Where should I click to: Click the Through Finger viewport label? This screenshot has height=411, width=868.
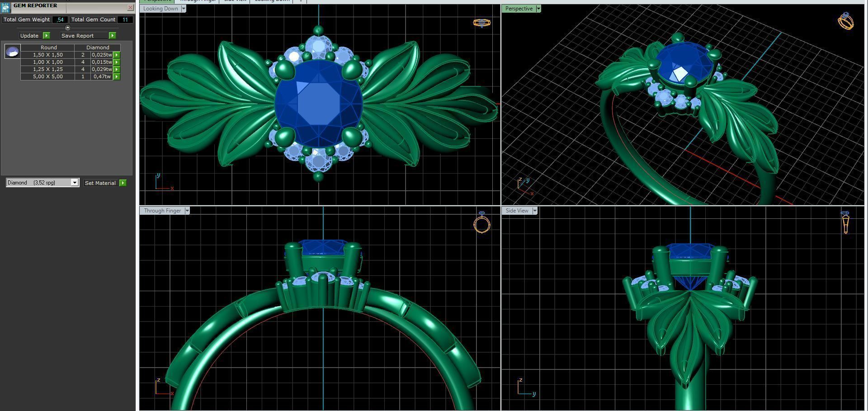coord(162,211)
